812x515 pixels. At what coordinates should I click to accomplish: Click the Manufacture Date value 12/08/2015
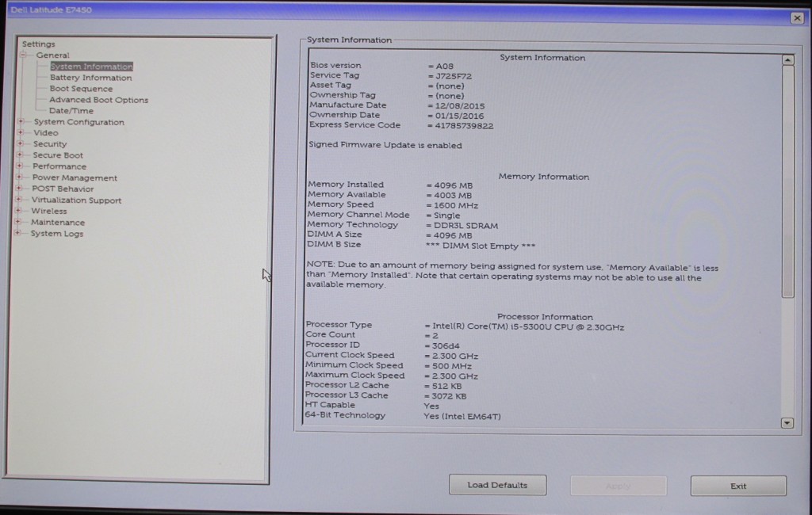click(x=460, y=106)
